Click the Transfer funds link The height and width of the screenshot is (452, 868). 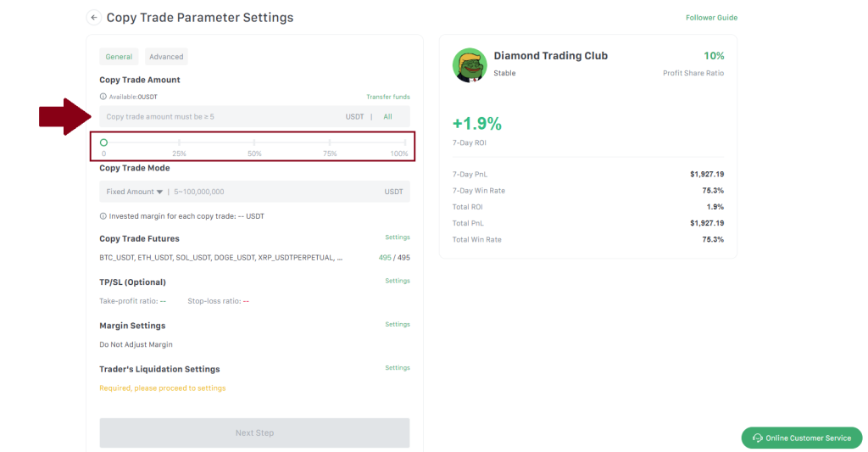point(387,97)
